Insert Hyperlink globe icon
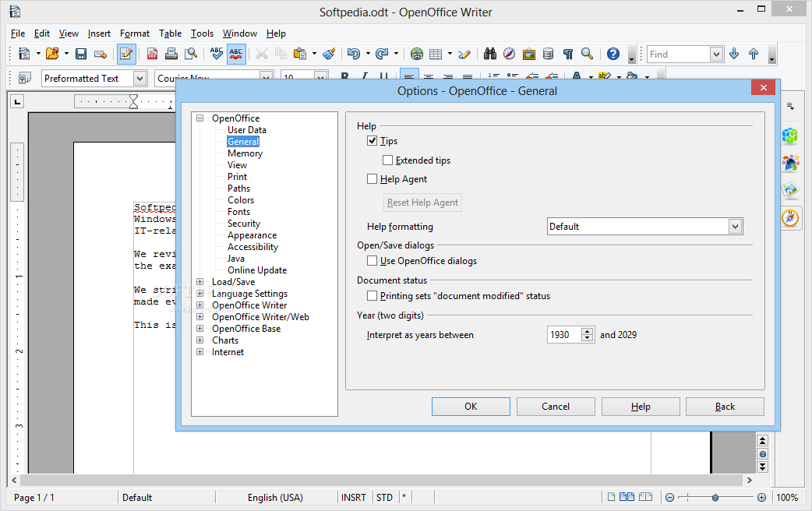 click(416, 54)
